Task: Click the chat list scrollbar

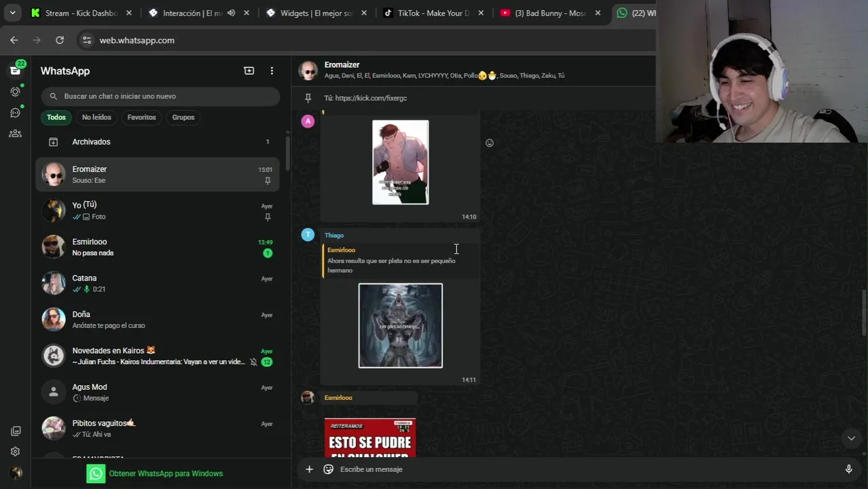Action: (x=288, y=154)
